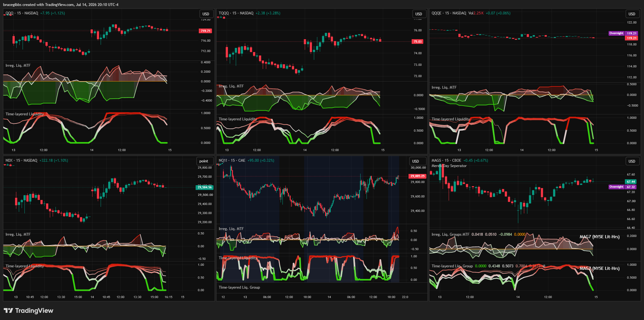
Task: Click the -0.0984 indicator value on MAGS
Action: click(505, 234)
